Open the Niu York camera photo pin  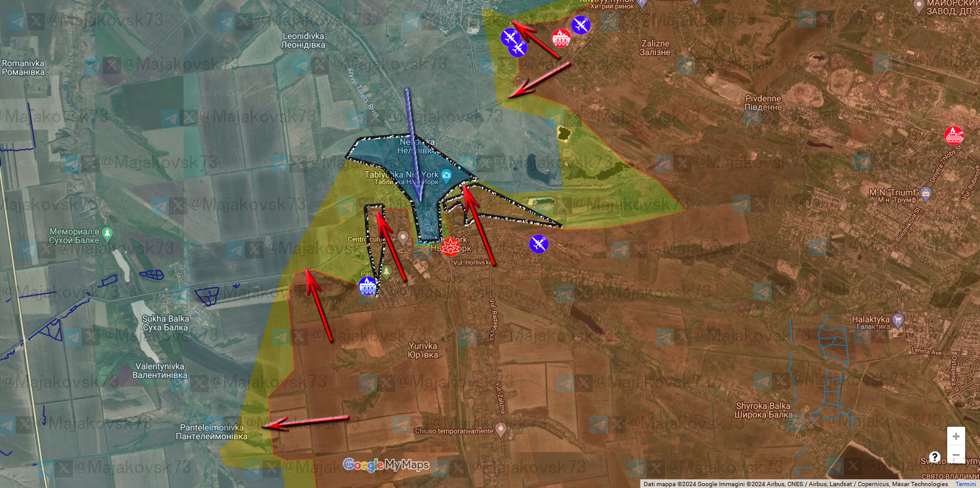pos(446,176)
